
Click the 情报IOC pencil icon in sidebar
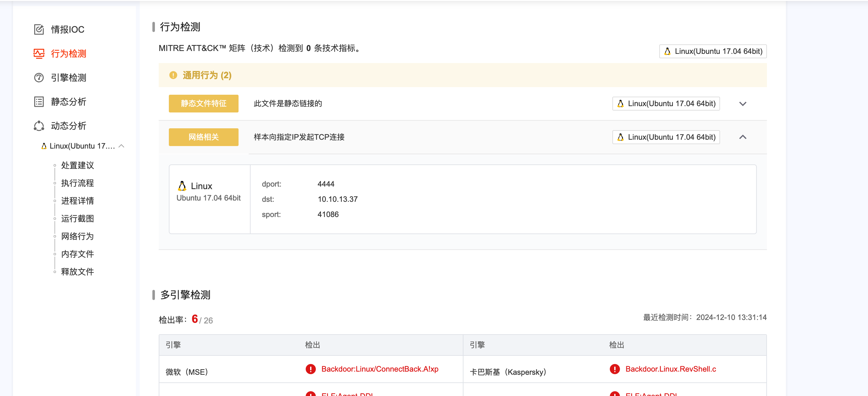pyautogui.click(x=39, y=29)
